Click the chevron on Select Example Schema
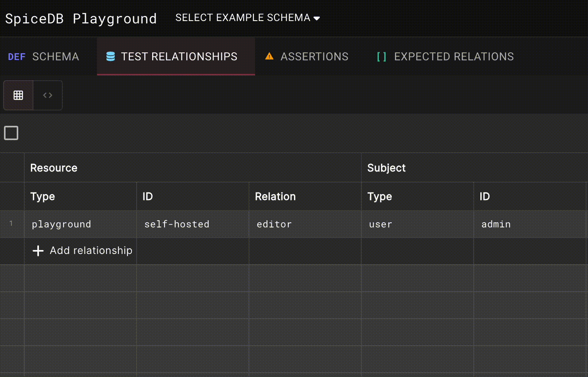This screenshot has width=588, height=377. tap(317, 18)
